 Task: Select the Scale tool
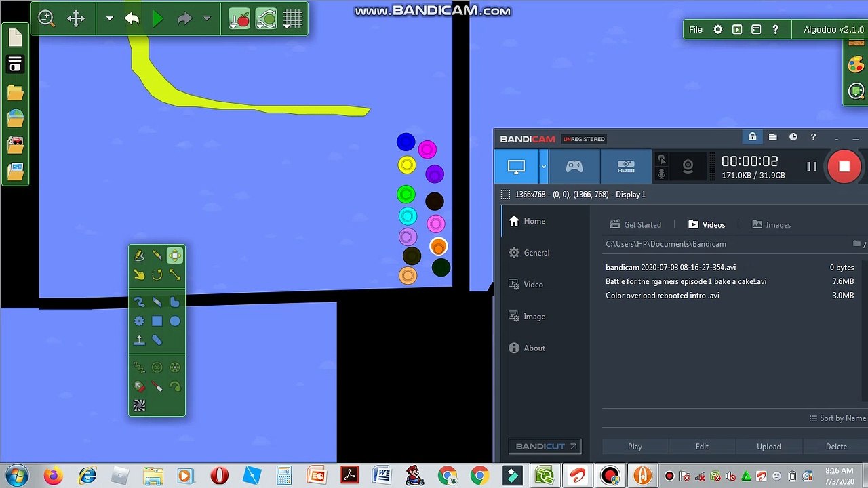175,274
